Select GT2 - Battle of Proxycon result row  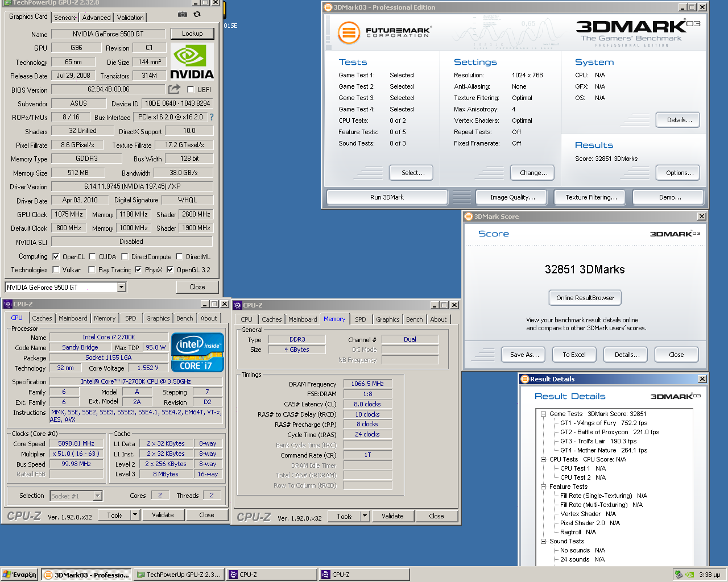(610, 432)
